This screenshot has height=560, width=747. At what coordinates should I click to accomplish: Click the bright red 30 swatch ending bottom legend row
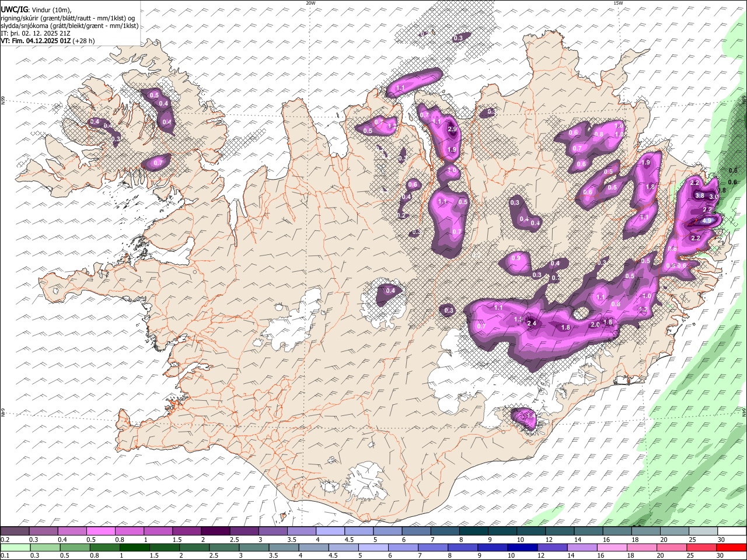[731, 548]
